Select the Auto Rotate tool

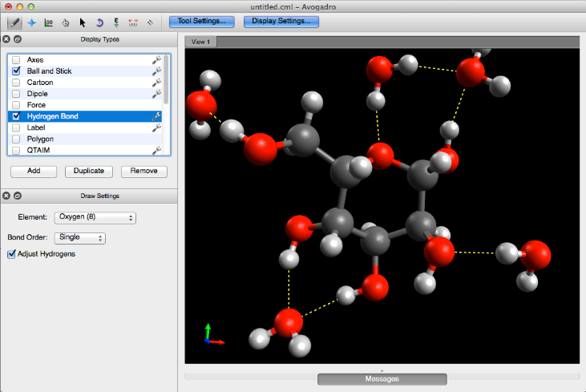[99, 22]
